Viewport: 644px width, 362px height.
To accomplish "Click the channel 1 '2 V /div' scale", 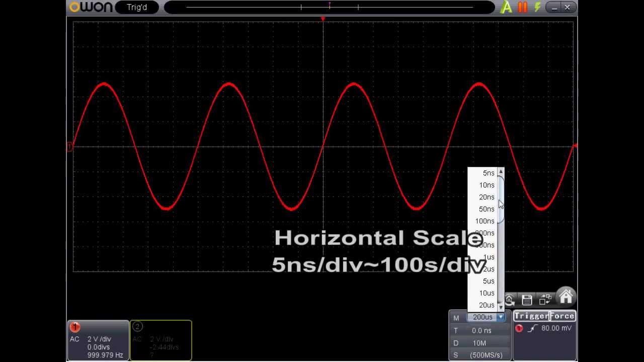I will (x=99, y=339).
